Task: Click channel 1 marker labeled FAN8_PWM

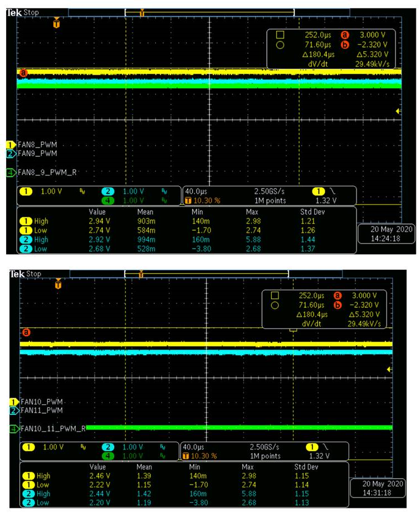Action: coord(11,144)
